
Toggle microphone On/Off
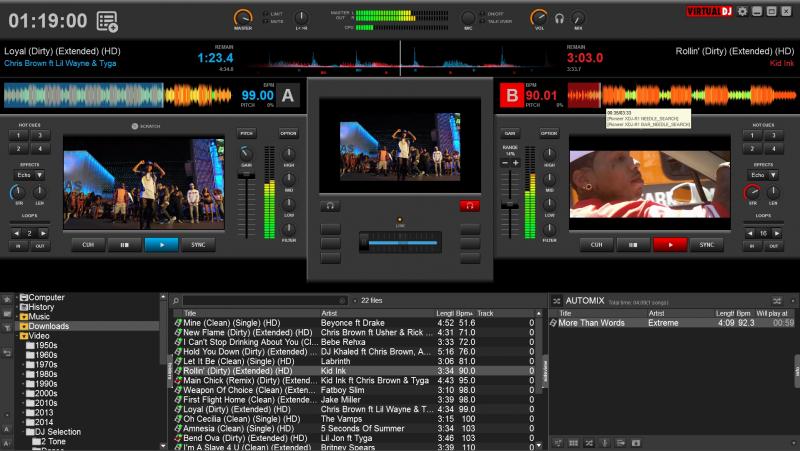coord(492,14)
